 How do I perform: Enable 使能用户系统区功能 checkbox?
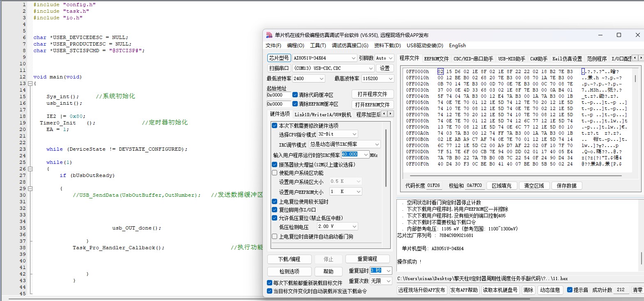[x=275, y=173]
